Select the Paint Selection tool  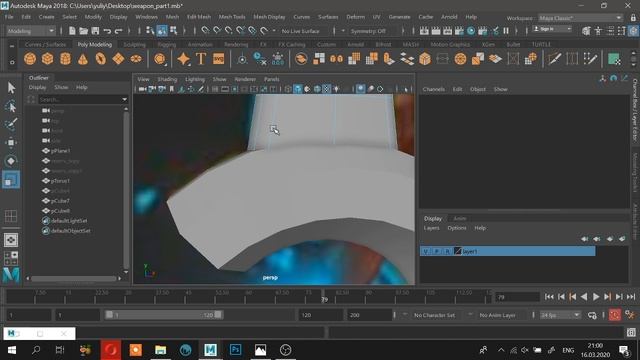pyautogui.click(x=11, y=124)
